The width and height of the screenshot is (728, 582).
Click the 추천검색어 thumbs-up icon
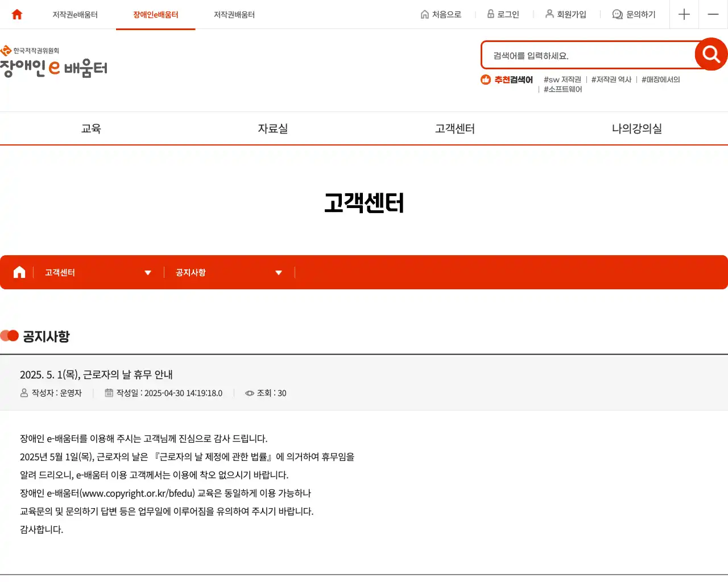pyautogui.click(x=486, y=80)
